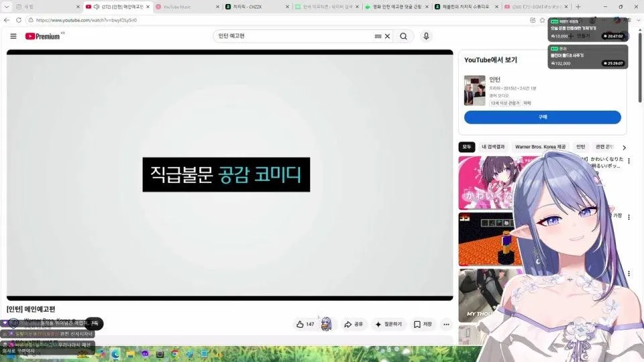Save video with 저장 button
Viewport: 644px width, 362px height.
(423, 324)
